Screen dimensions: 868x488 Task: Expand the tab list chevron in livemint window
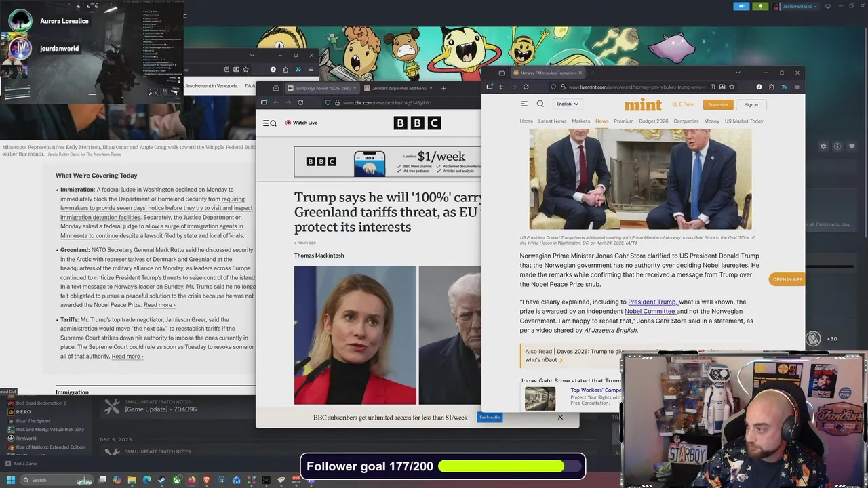(x=738, y=73)
